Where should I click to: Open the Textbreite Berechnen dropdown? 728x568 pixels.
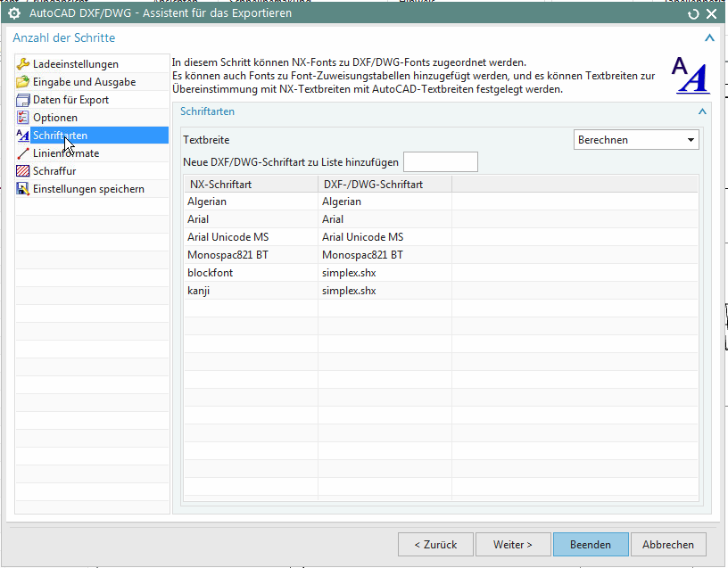636,140
